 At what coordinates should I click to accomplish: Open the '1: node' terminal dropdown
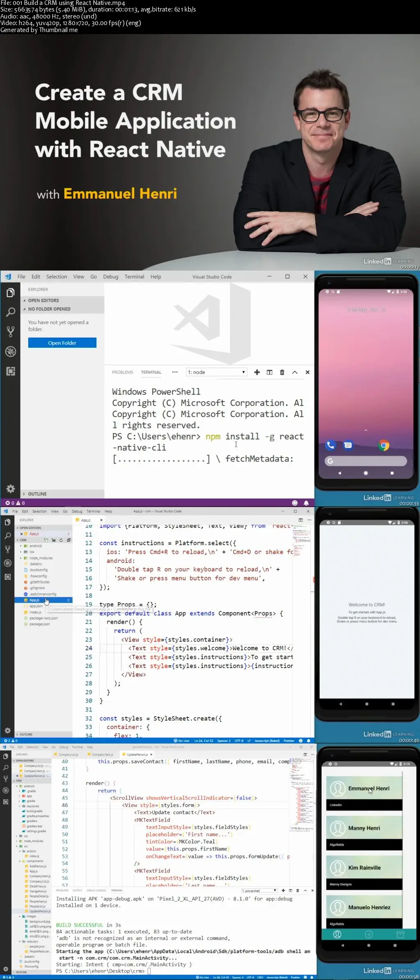217,372
